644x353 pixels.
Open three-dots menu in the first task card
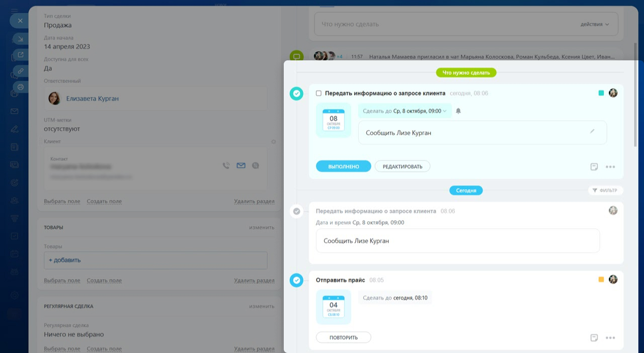coord(610,167)
